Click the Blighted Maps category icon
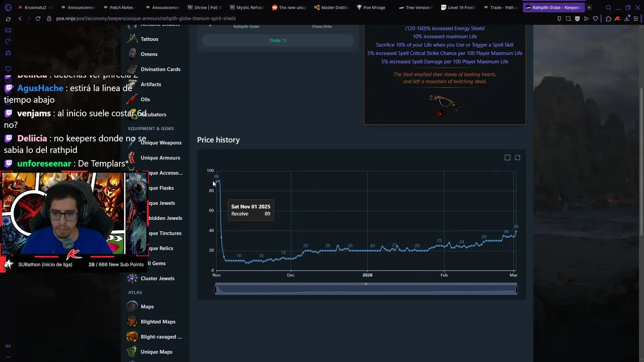This screenshot has width=644, height=362. click(x=132, y=321)
